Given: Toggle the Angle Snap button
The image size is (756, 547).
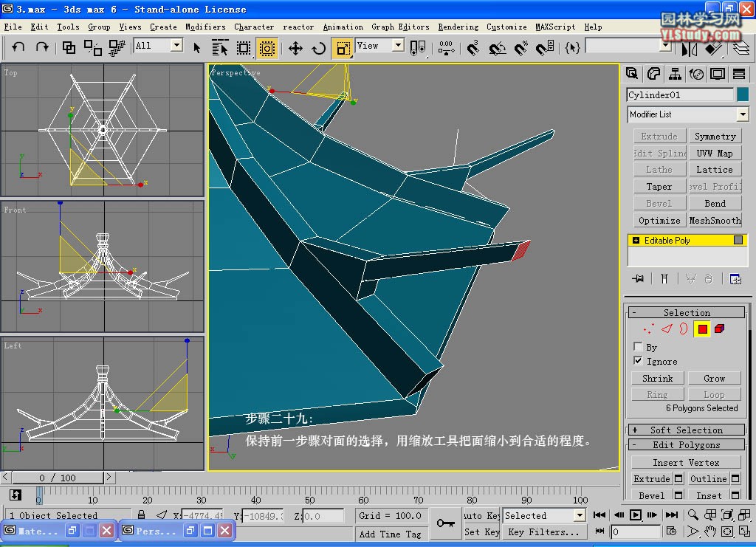Looking at the screenshot, I should coord(497,48).
